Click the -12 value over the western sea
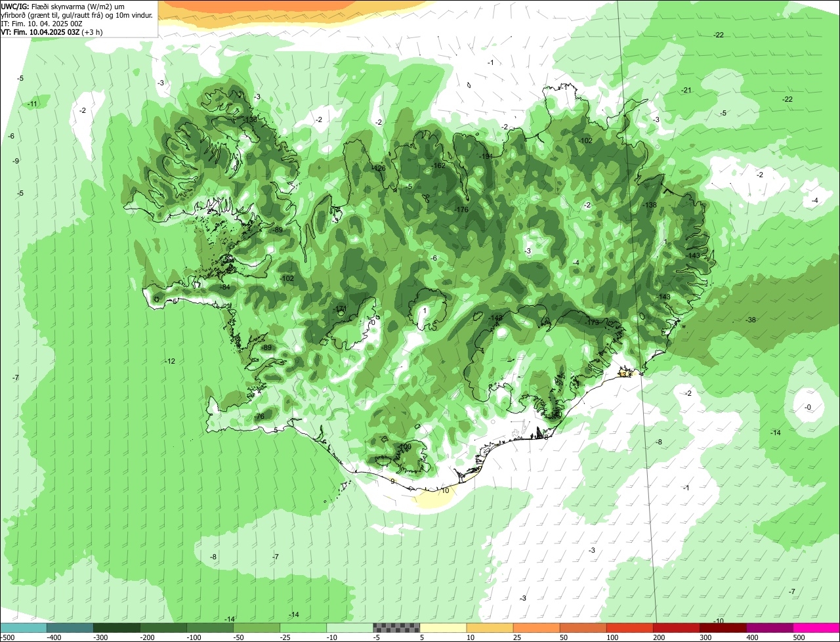 click(170, 361)
